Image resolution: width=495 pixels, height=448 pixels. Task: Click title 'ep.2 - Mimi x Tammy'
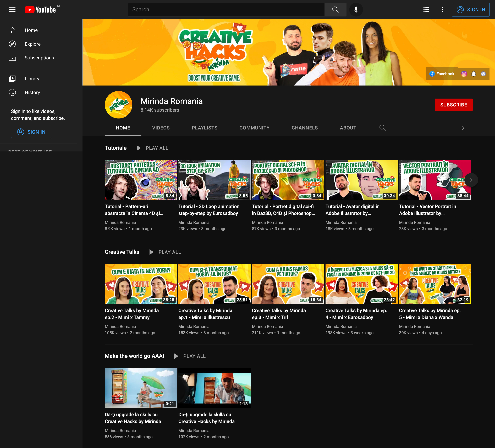pos(132,314)
